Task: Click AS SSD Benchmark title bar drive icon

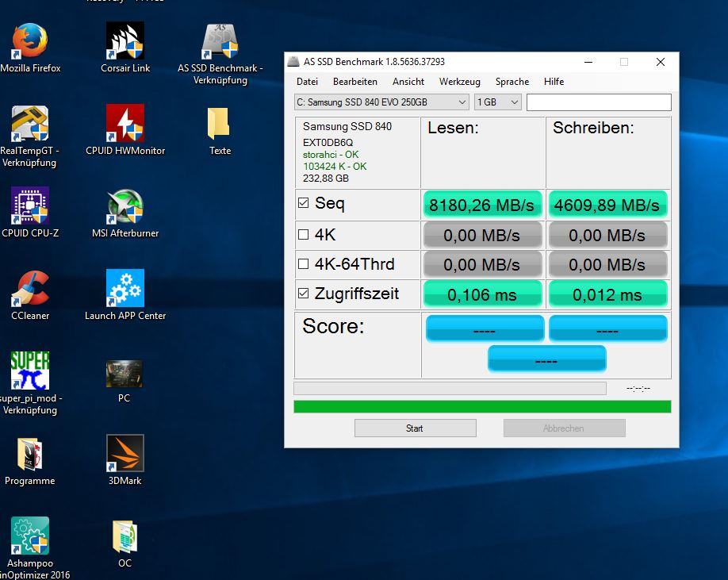Action: click(x=293, y=62)
